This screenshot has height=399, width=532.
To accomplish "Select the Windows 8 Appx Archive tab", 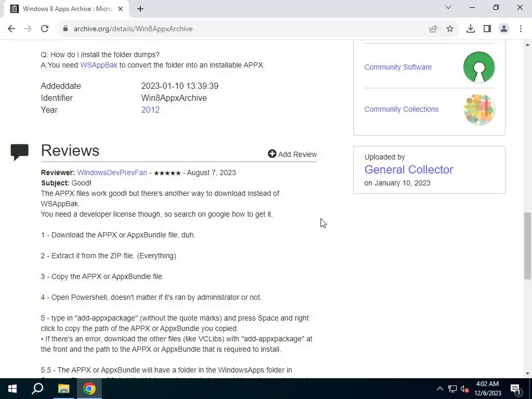I will pos(66,9).
